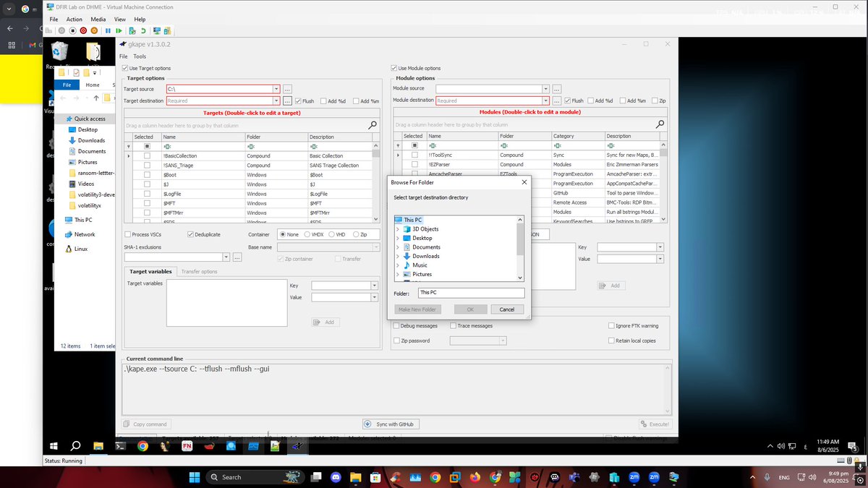
Task: Open the guest Windows Start button
Action: [54, 446]
